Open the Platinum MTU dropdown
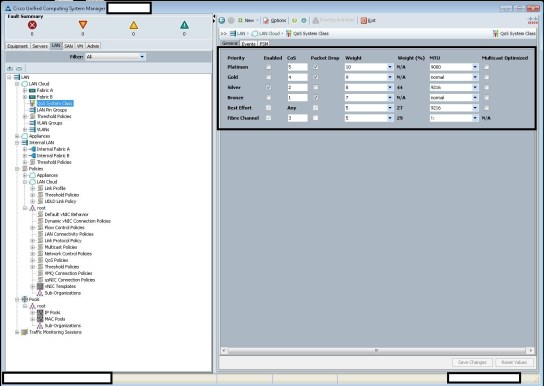This screenshot has width=544, height=386. (x=454, y=67)
